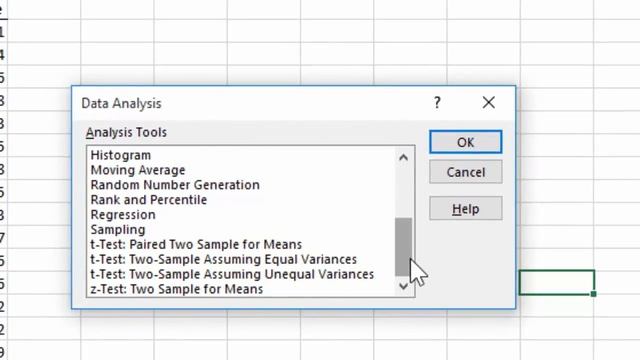Screen dimensions: 640x360
Task: Open Help for Data Analysis dialog
Action: [x=465, y=209]
